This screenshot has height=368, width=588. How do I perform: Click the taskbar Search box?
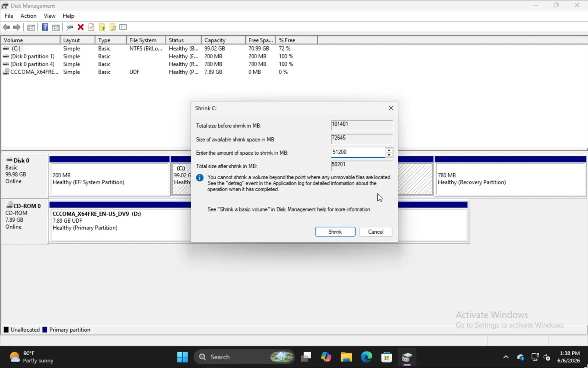click(244, 357)
